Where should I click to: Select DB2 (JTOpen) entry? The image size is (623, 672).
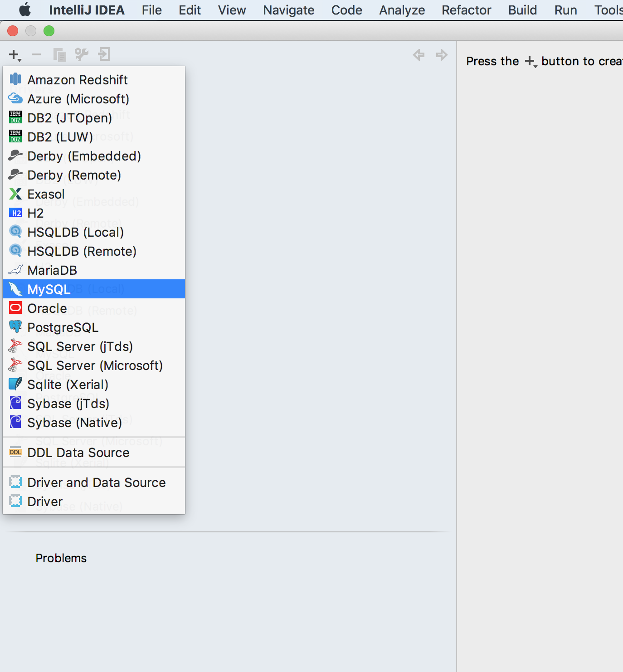tap(94, 118)
